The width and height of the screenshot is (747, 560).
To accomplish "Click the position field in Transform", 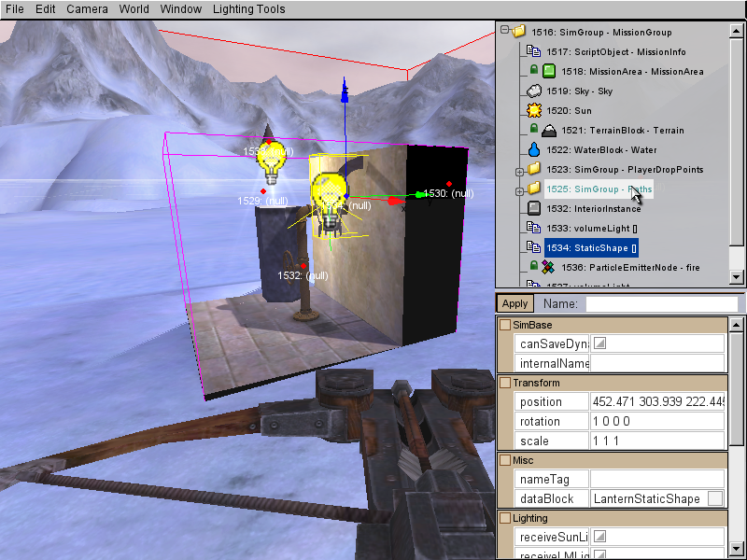I will [656, 401].
